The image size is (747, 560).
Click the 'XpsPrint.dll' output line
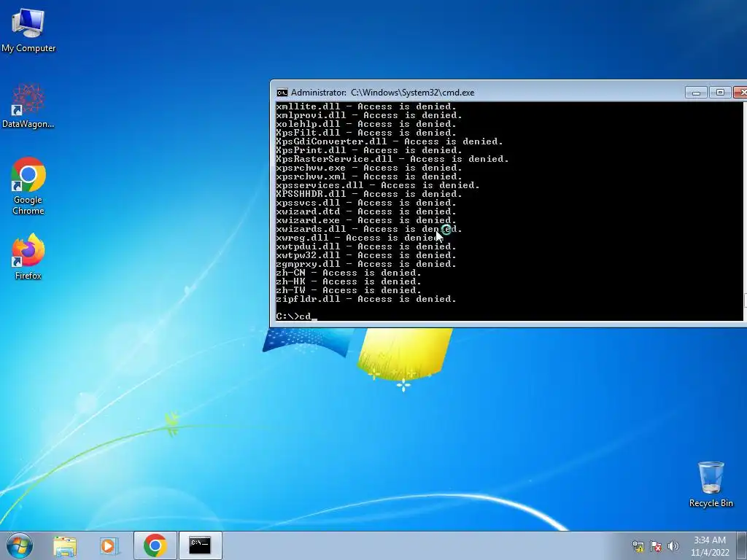pos(368,150)
